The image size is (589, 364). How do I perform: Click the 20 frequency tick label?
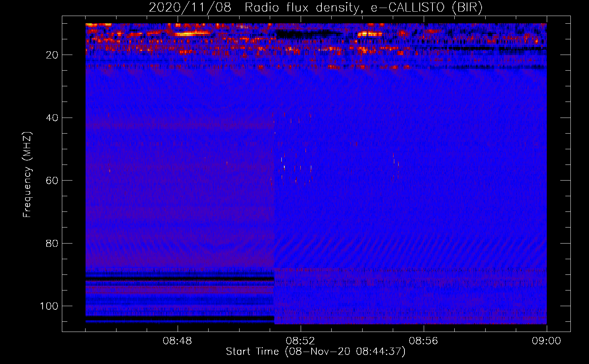tap(52, 55)
